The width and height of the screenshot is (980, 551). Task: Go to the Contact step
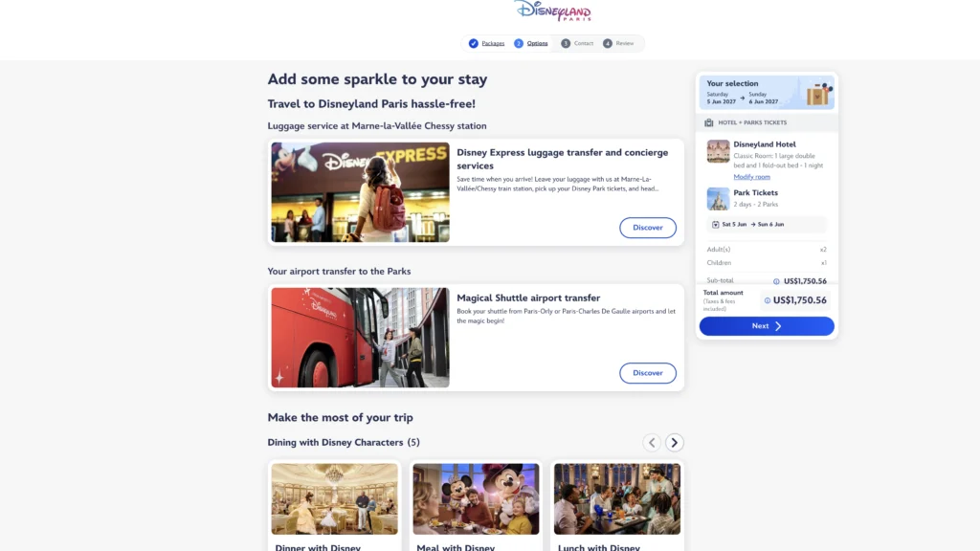pyautogui.click(x=584, y=43)
